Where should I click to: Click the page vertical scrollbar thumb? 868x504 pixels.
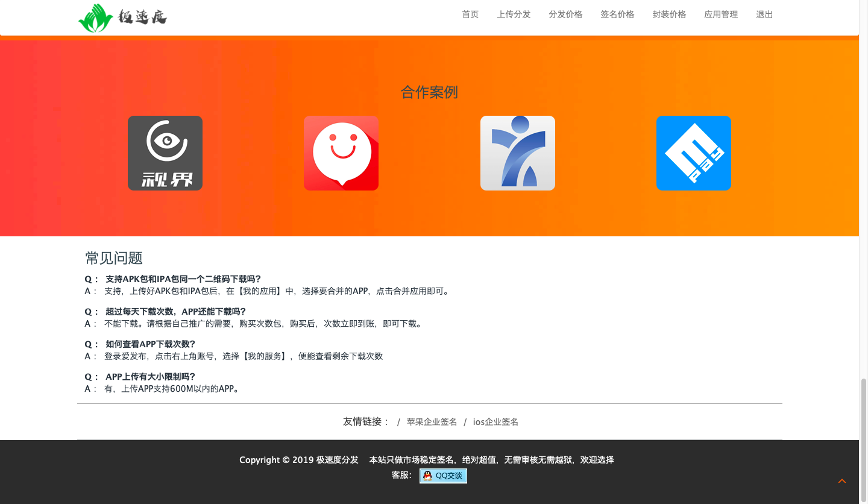(863, 440)
